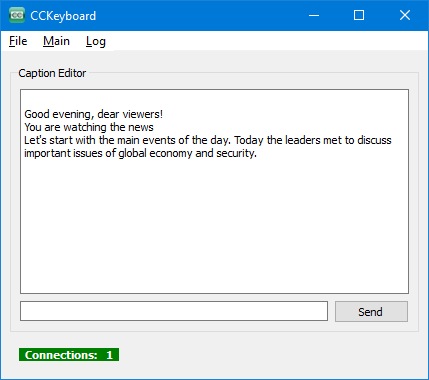Click the CCKeyboard app icon in title bar

click(17, 15)
